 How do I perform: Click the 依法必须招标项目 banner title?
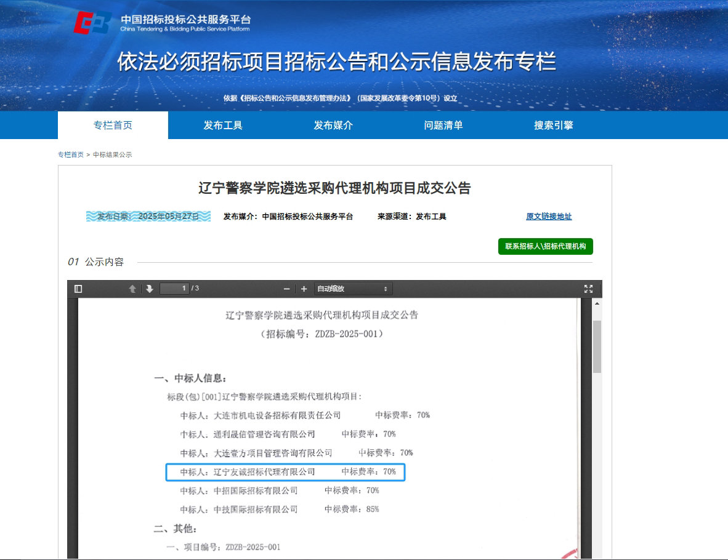(x=337, y=62)
